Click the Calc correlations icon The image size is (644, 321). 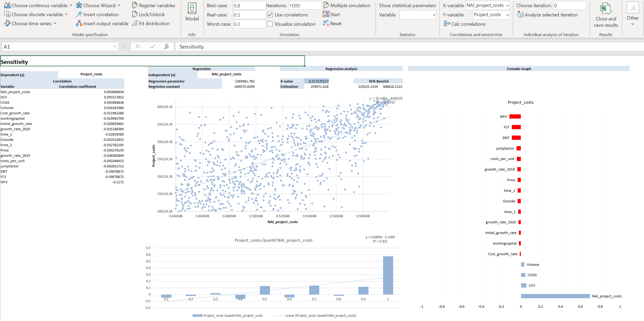(x=465, y=24)
